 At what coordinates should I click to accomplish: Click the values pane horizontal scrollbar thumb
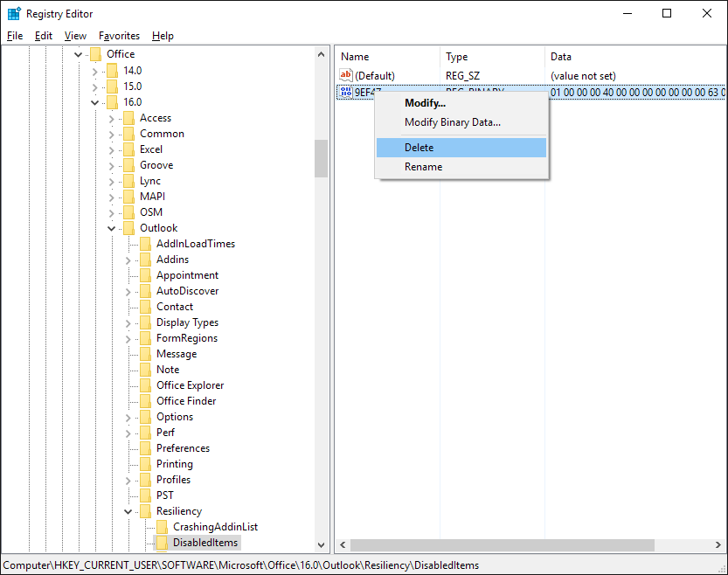coord(503,544)
